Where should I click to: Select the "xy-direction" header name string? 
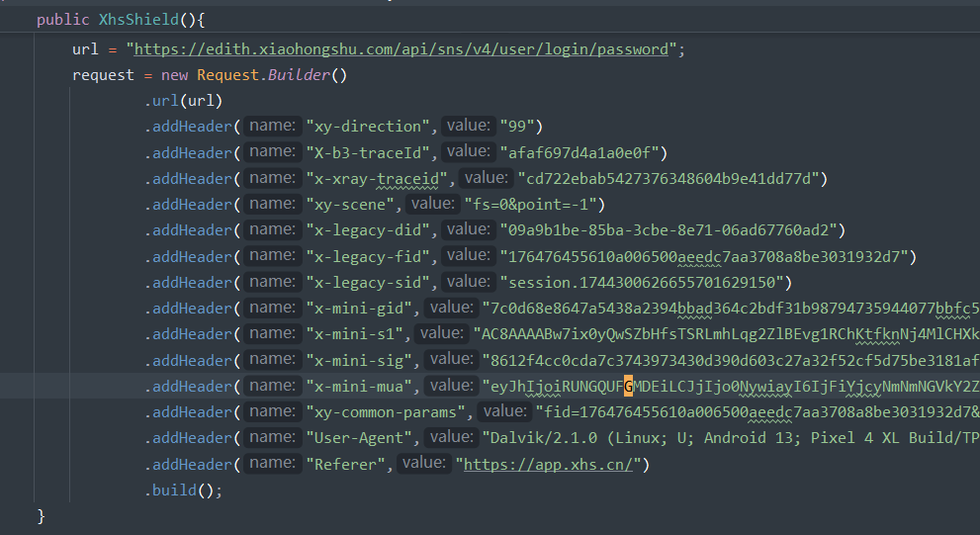(368, 127)
